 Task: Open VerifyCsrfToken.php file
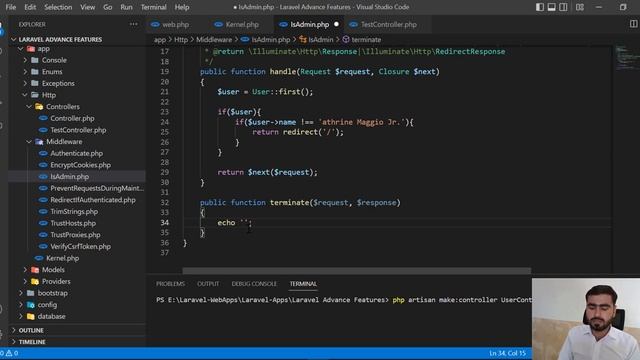[x=80, y=247]
